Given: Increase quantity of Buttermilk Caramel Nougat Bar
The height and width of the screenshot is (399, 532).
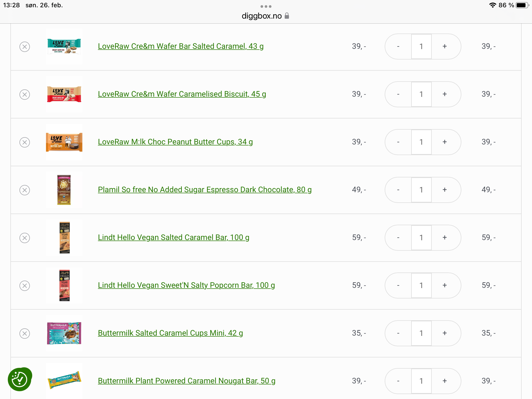Looking at the screenshot, I should 445,381.
